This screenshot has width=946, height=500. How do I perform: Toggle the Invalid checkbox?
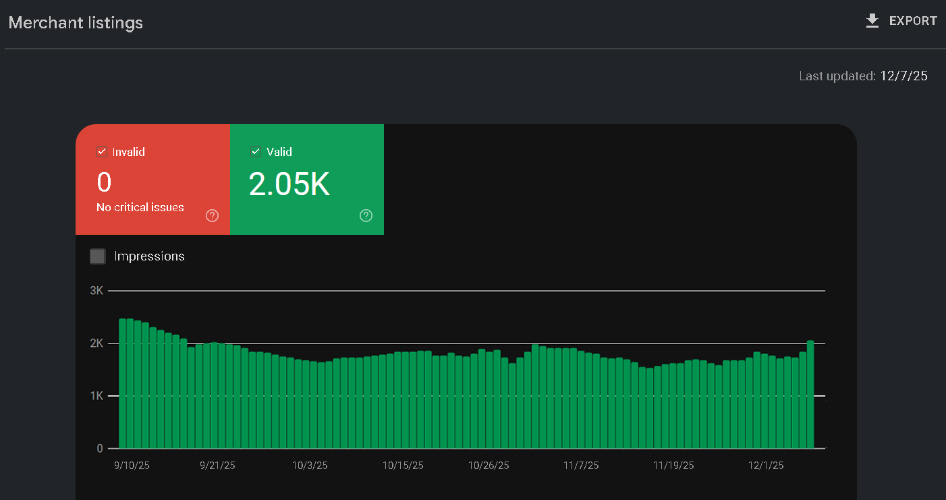point(101,152)
